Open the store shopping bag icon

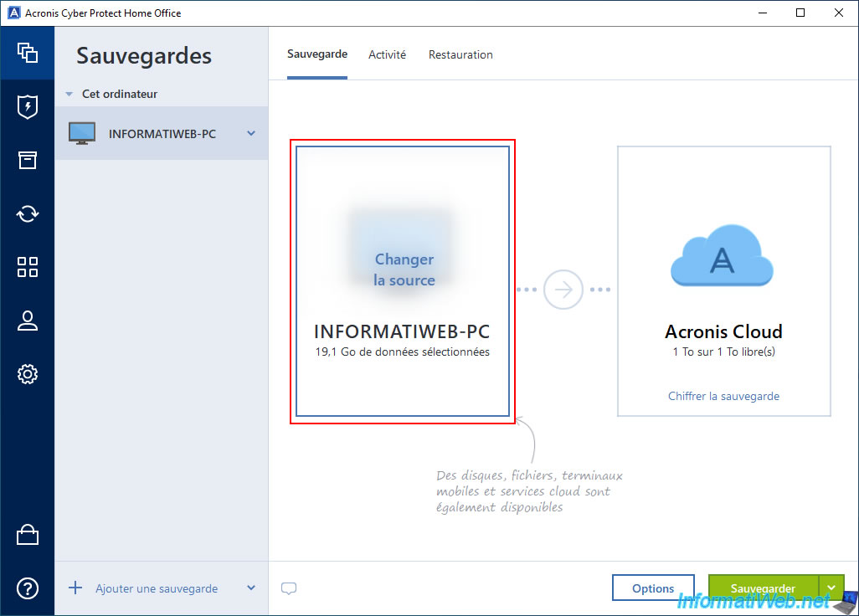pyautogui.click(x=28, y=535)
